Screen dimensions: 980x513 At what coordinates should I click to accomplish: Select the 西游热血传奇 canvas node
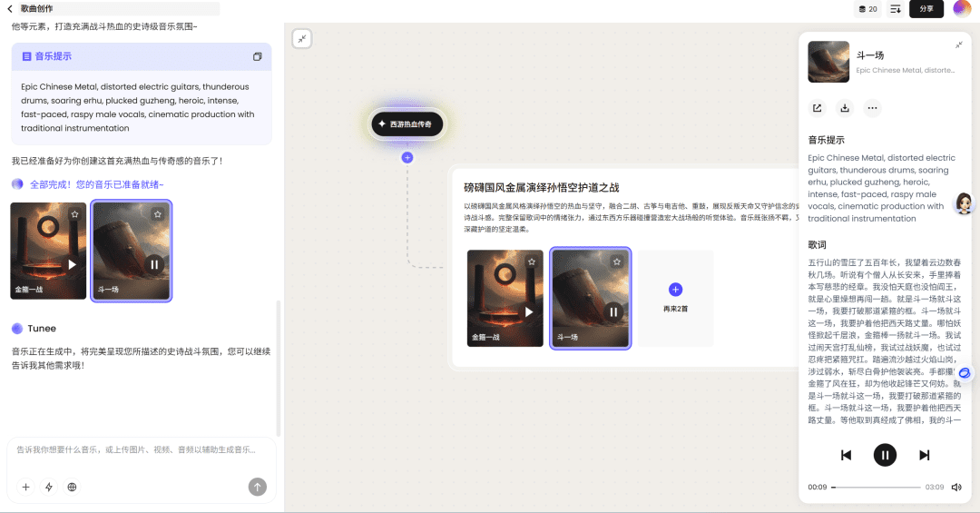point(407,123)
